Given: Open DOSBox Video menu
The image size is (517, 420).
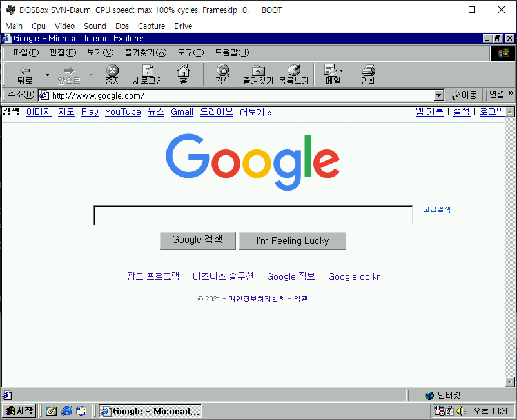Looking at the screenshot, I should point(64,26).
